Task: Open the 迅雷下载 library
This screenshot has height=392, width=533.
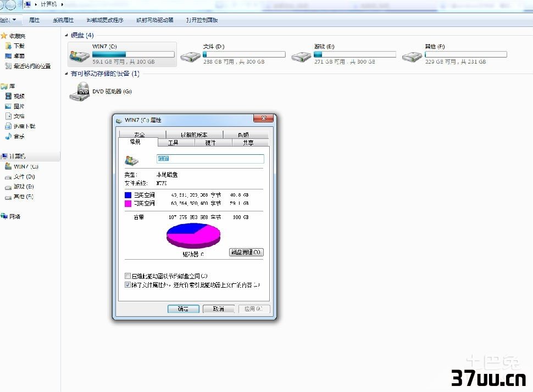Action: (20, 126)
